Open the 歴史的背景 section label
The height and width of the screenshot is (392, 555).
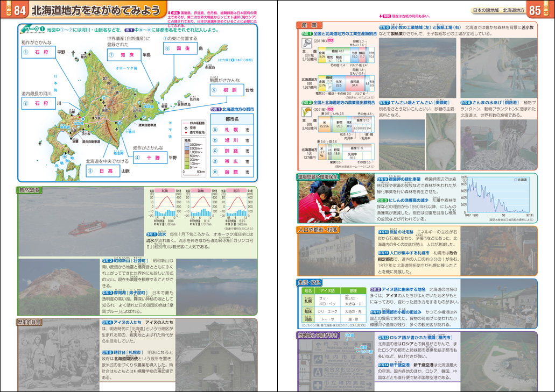(30, 323)
